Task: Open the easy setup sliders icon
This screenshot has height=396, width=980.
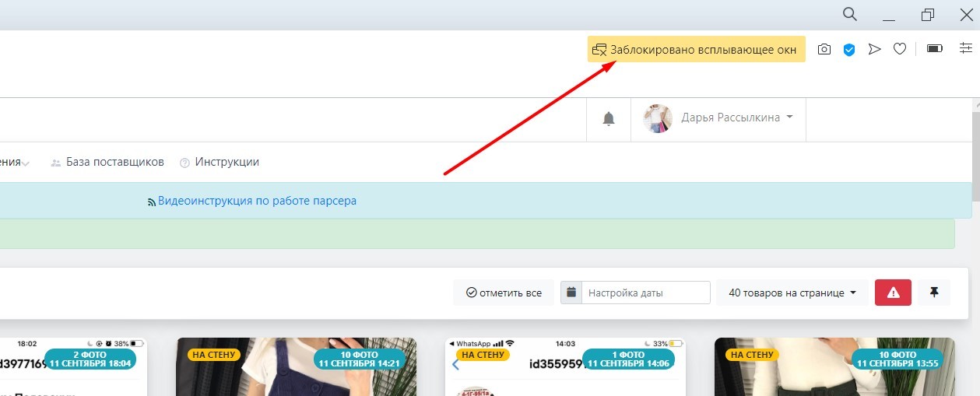Action: click(966, 48)
